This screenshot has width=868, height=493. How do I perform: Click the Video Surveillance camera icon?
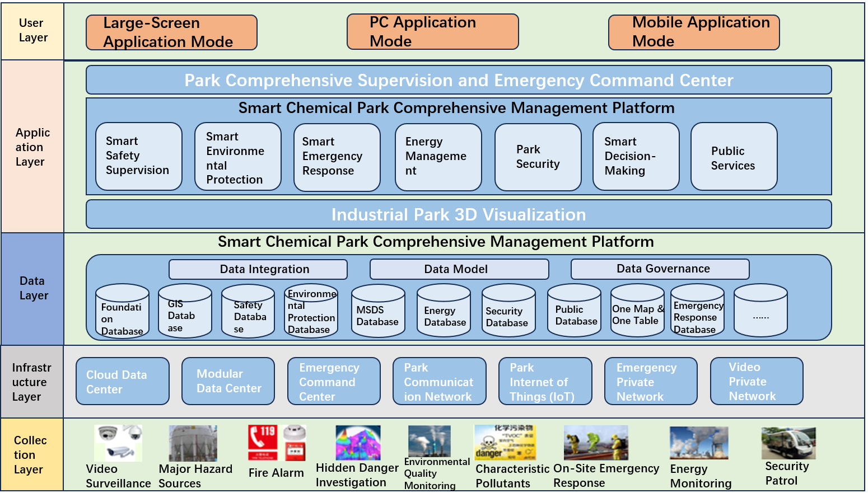[118, 443]
